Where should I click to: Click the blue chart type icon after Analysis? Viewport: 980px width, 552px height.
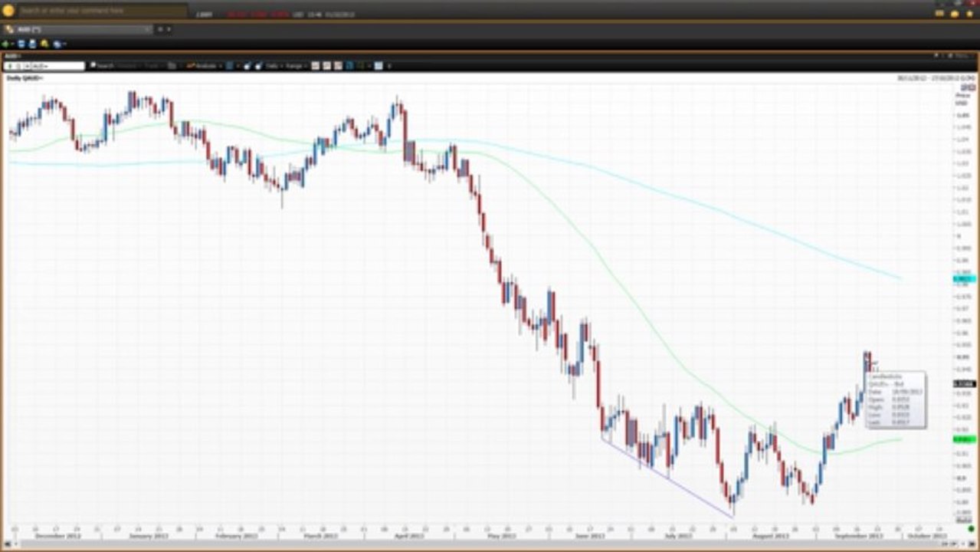[230, 66]
